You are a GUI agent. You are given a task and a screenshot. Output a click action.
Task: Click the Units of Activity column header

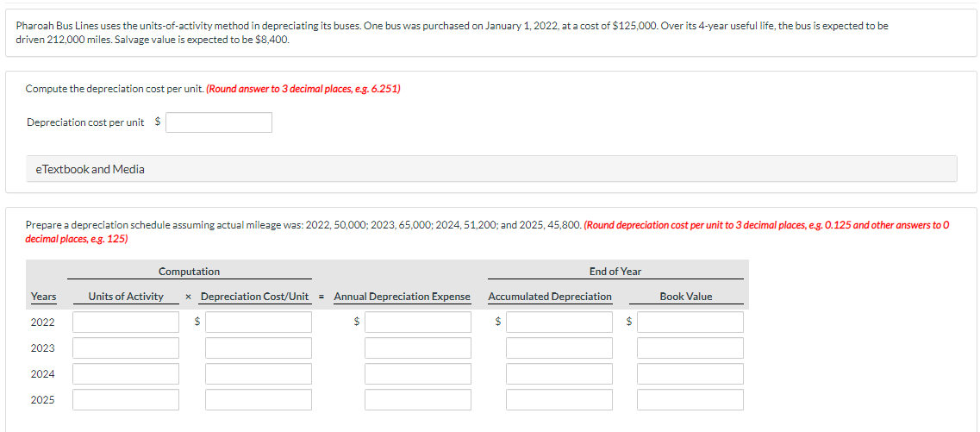coord(126,297)
